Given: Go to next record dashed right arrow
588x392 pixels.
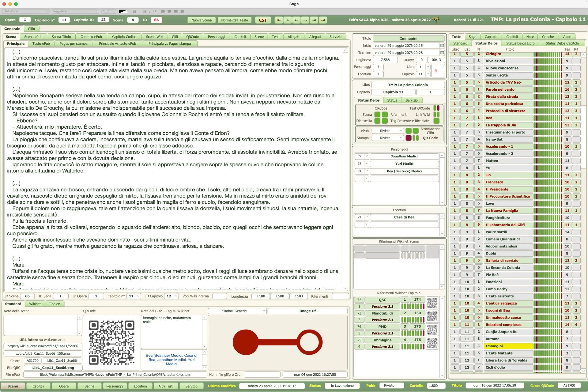Looking at the screenshot, I should point(305,20).
